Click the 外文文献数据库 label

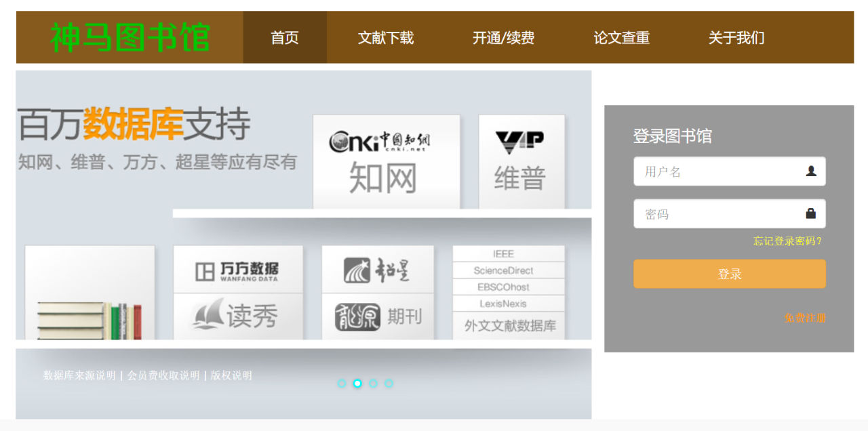[510, 326]
